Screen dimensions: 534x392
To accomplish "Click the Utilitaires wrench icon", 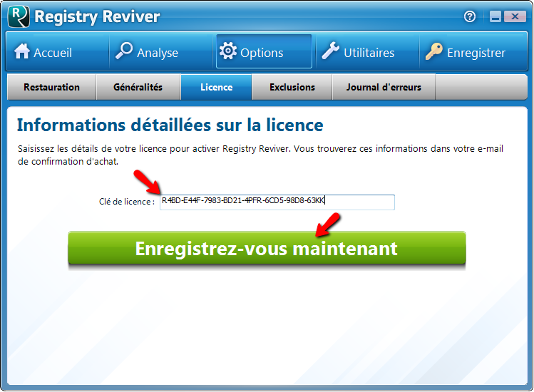I will (x=331, y=51).
